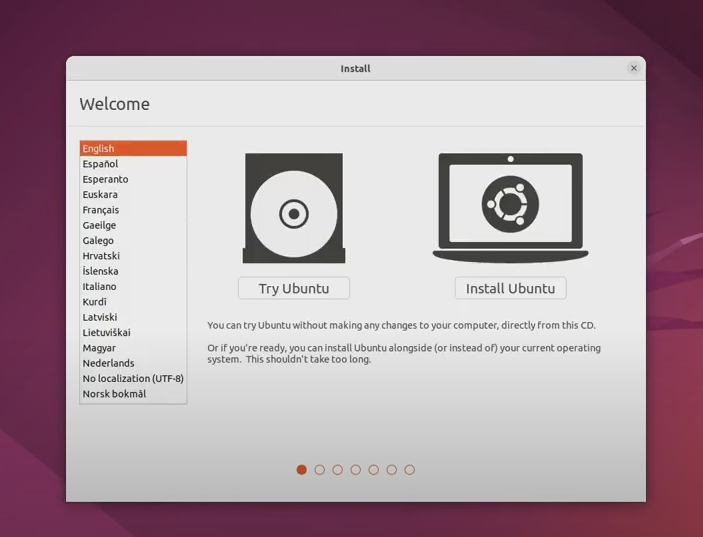Pick Latviski as the language

[x=133, y=317]
